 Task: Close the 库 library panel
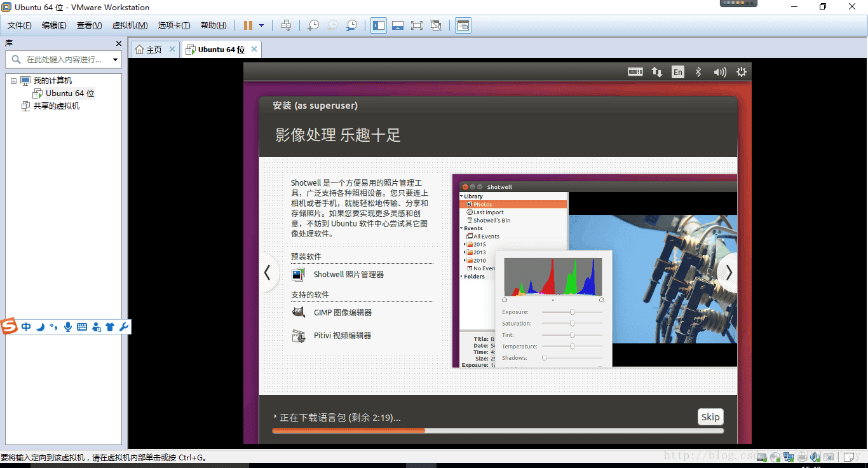118,43
